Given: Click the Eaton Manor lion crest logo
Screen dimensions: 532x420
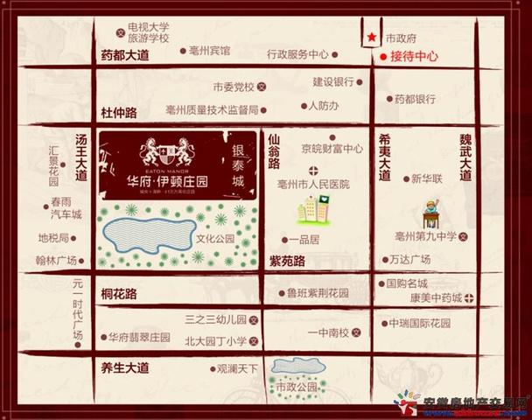Looking at the screenshot, I should pyautogui.click(x=167, y=151).
